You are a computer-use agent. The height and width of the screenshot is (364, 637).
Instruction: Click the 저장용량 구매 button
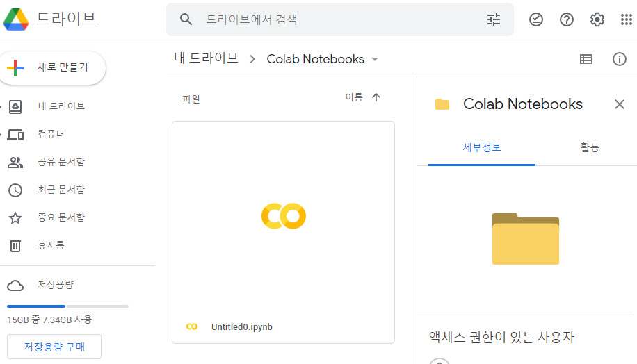54,347
